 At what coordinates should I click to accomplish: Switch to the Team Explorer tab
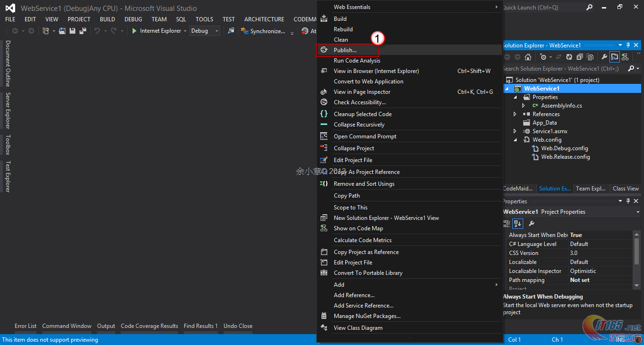(591, 189)
